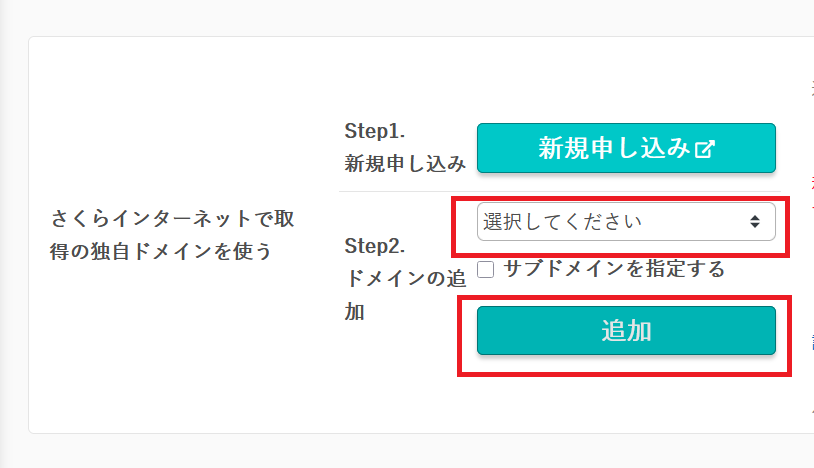This screenshot has width=814, height=468.
Task: Click the ドメインの追加 label text
Action: click(405, 295)
